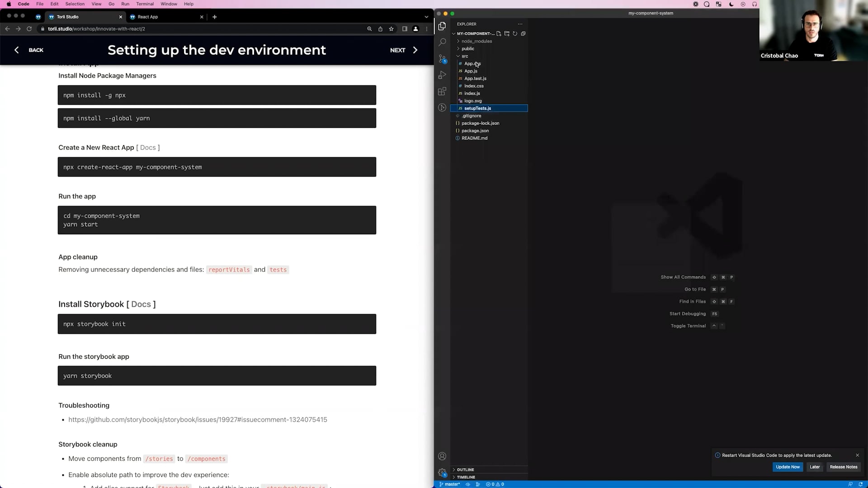Image resolution: width=868 pixels, height=488 pixels.
Task: Click the New Folder icon in Explorer header
Action: [507, 33]
